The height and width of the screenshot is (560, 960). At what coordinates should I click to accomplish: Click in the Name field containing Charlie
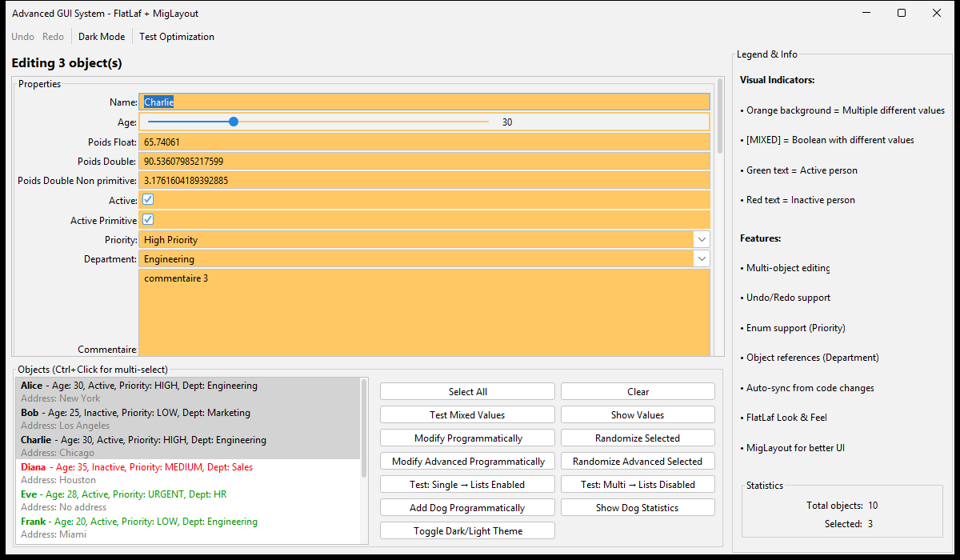tap(424, 102)
